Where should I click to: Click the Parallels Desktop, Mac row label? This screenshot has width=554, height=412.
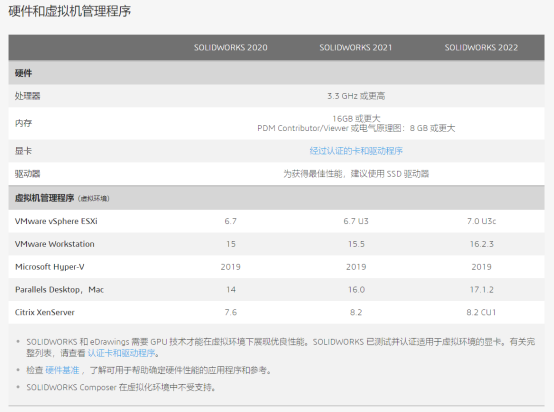[59, 290]
